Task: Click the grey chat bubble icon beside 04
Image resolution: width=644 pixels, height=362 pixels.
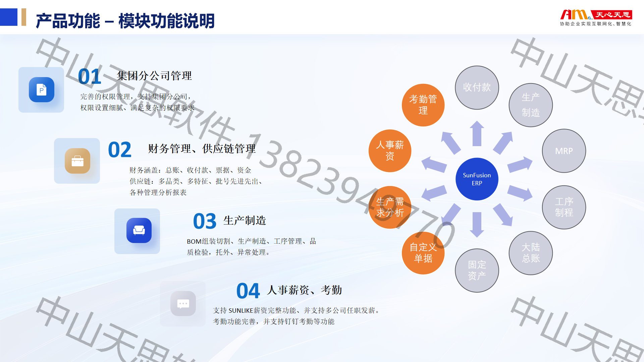Action: [183, 303]
